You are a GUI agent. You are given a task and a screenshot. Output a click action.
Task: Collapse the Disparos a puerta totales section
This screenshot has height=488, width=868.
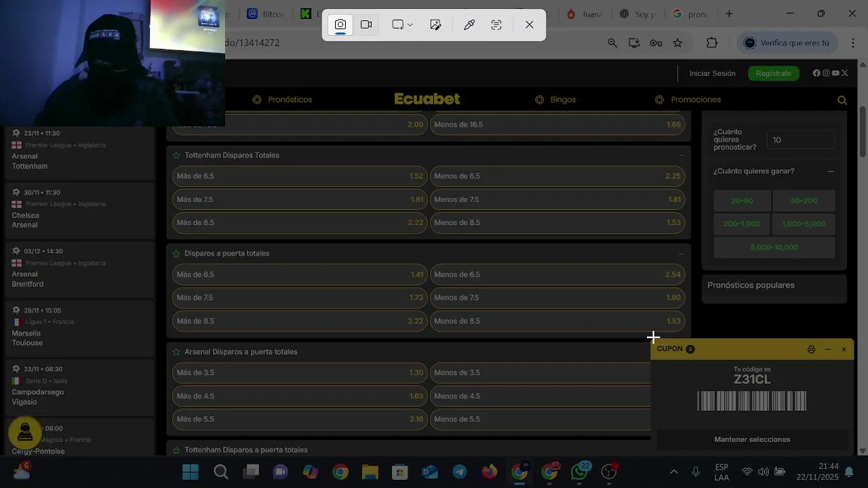tap(681, 253)
